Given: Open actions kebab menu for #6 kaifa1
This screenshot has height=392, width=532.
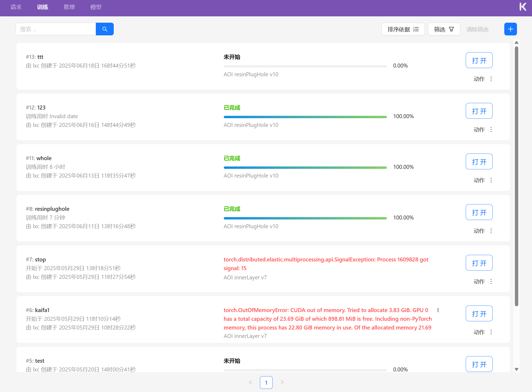Looking at the screenshot, I should point(491,332).
